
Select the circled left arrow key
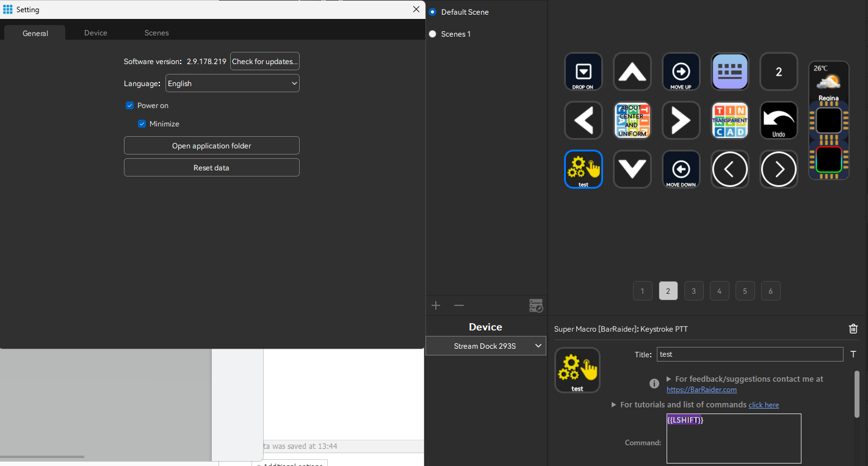point(730,169)
